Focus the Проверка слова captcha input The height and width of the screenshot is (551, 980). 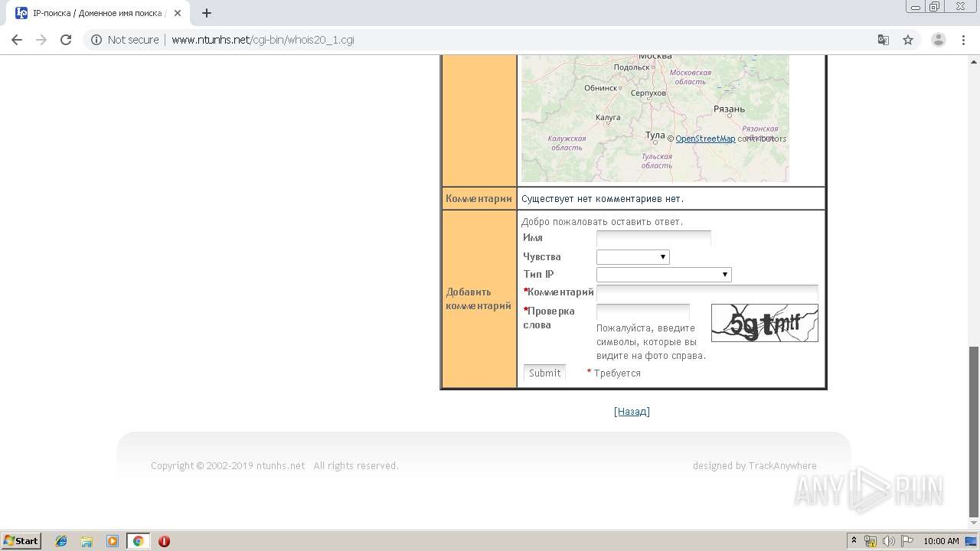click(x=643, y=311)
